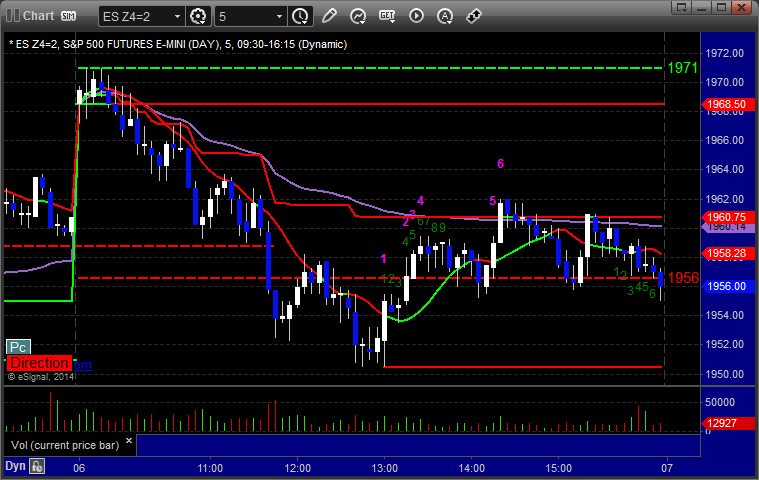Open the studies chart-line menu
The image size is (759, 480).
(x=358, y=16)
